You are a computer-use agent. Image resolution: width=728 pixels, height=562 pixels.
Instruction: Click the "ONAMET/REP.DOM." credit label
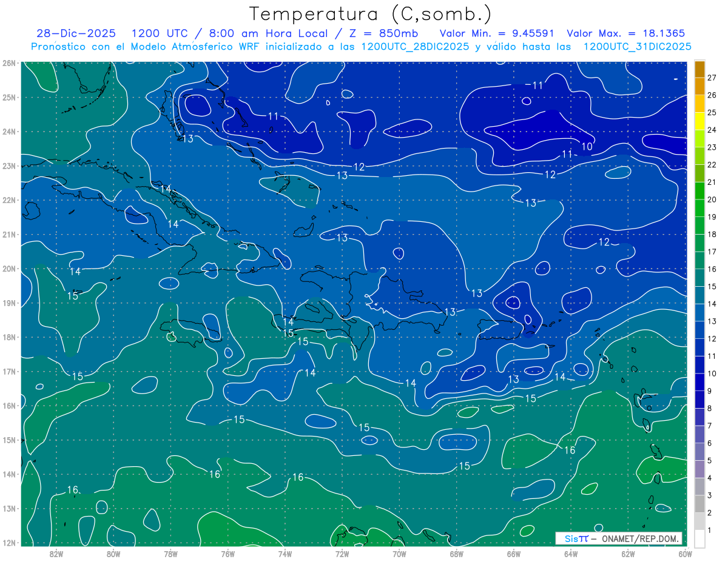(x=639, y=538)
